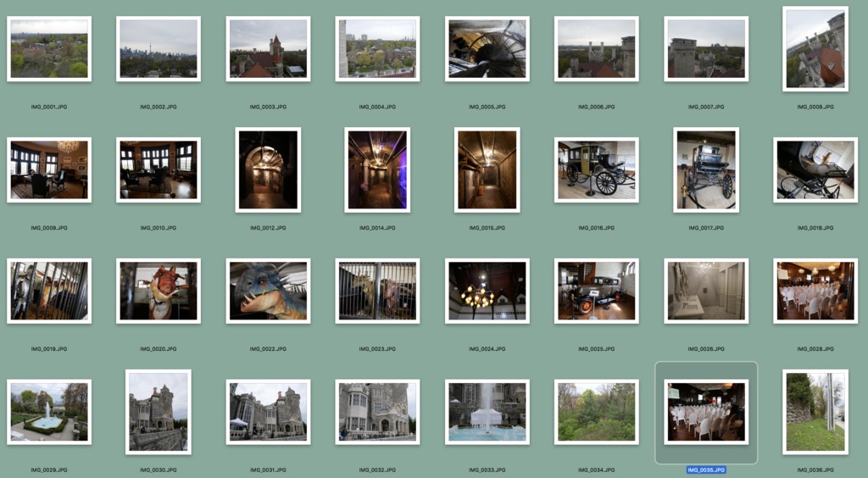Select the IMG_0020.JPG red dragon thumbnail
Screen dimensions: 868x478
click(x=159, y=291)
